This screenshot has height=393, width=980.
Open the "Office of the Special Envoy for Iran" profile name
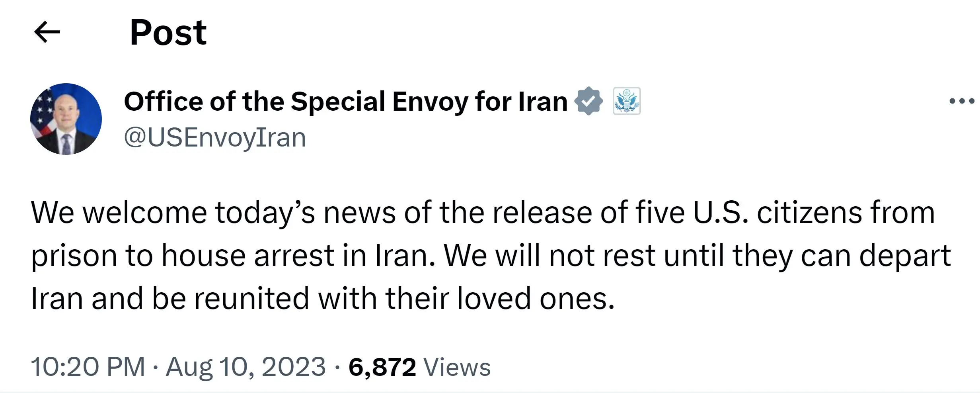pyautogui.click(x=345, y=101)
